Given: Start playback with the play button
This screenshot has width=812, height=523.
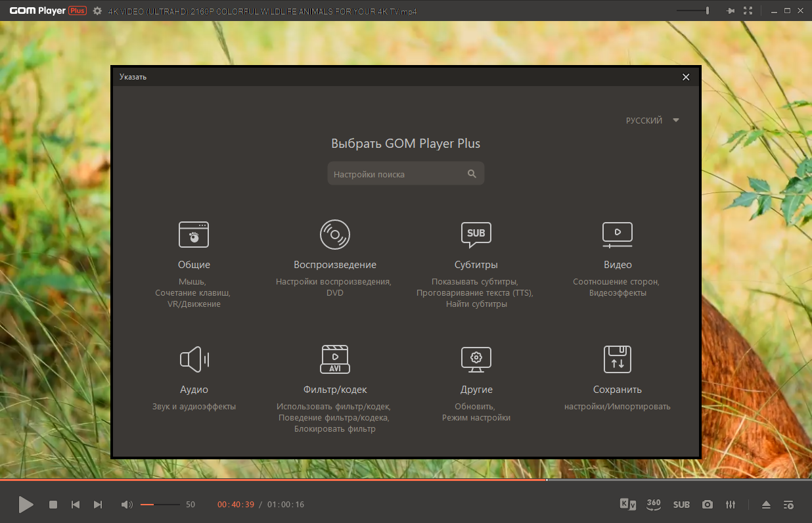Looking at the screenshot, I should (26, 505).
